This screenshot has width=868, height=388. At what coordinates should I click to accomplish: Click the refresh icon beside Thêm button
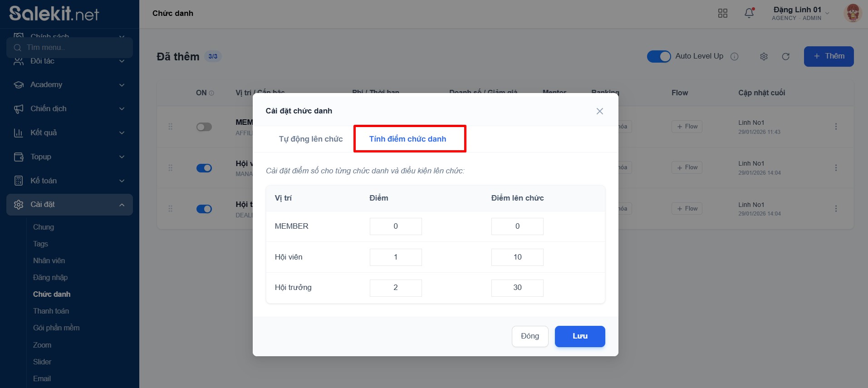click(786, 57)
